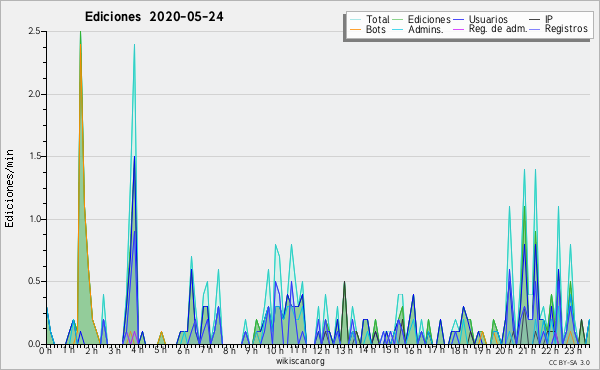Viewport: 600px width, 370px height.
Task: Click the x-axis label '20 h'
Action: (x=504, y=351)
